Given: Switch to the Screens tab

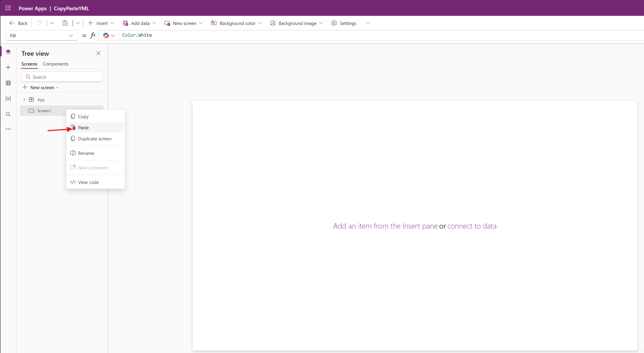Looking at the screenshot, I should [29, 64].
